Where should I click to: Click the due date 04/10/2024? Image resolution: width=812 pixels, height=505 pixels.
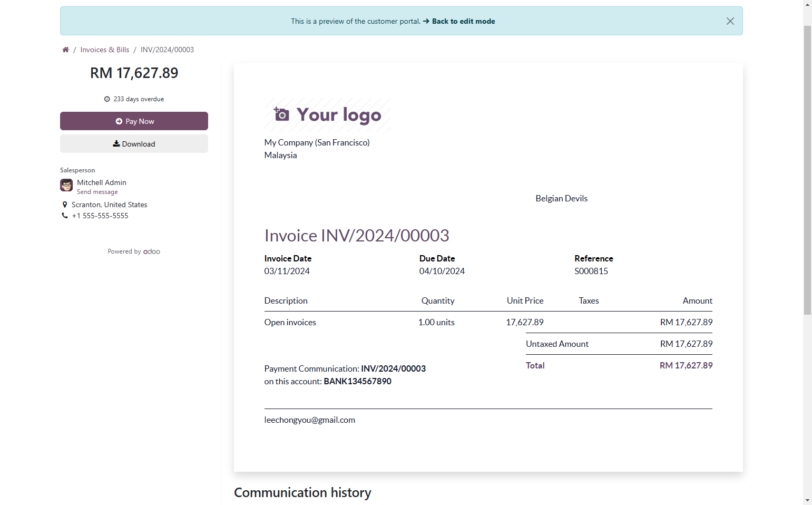pos(442,271)
